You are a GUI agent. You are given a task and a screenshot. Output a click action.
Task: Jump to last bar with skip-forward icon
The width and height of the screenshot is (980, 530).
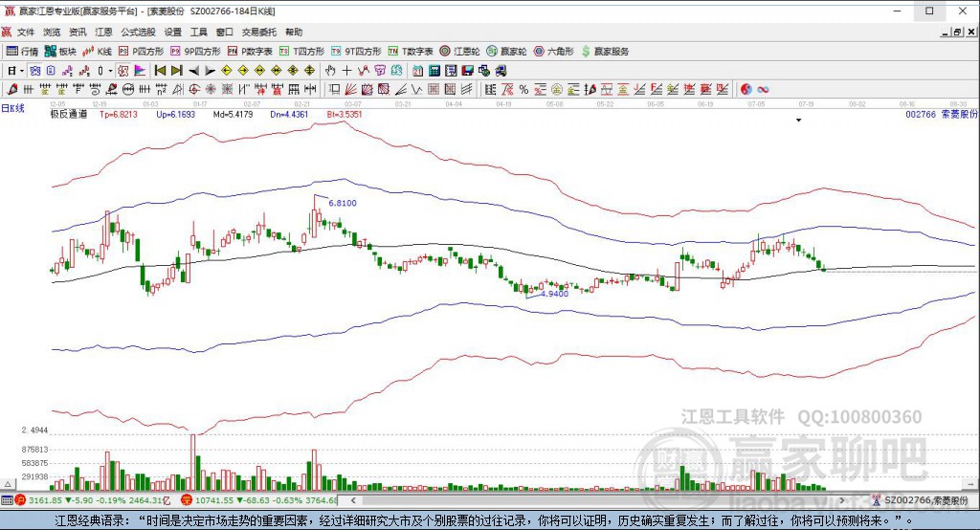(x=177, y=71)
